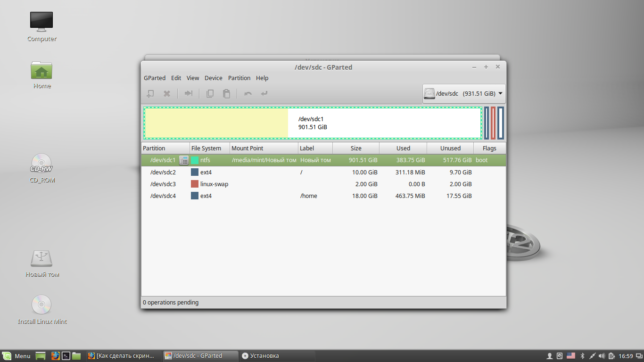Open the Linux Mint Menu button
The width and height of the screenshot is (644, 362).
[x=17, y=356]
